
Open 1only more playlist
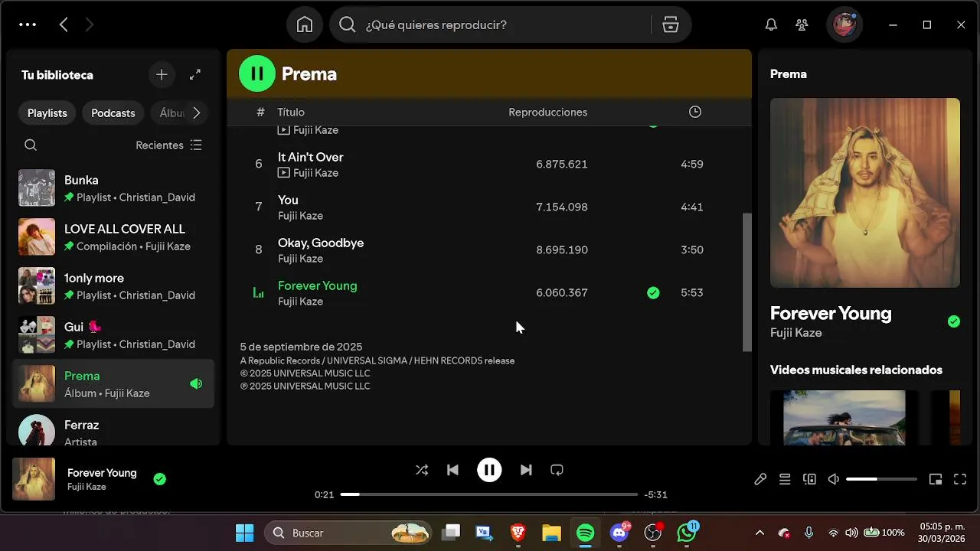113,286
